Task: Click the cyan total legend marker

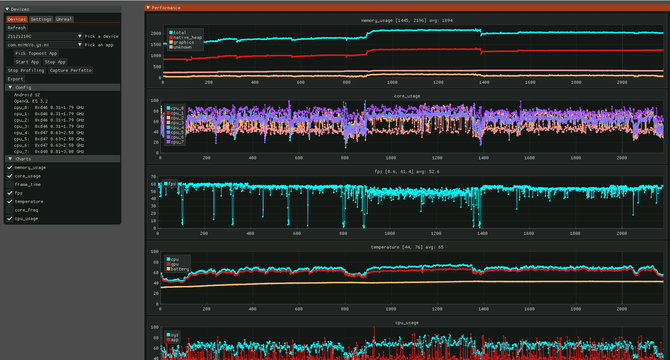Action: (171, 32)
